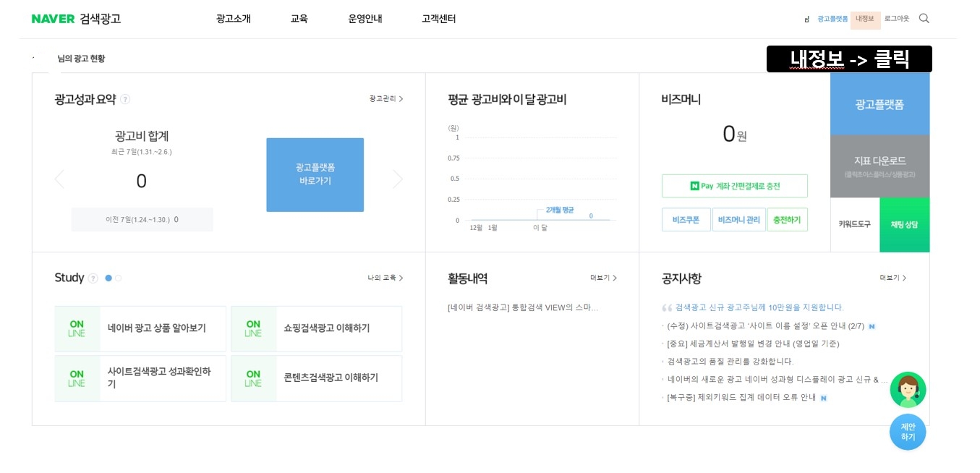Click 내정보 in the top bar
980x473 pixels.
[x=866, y=19]
